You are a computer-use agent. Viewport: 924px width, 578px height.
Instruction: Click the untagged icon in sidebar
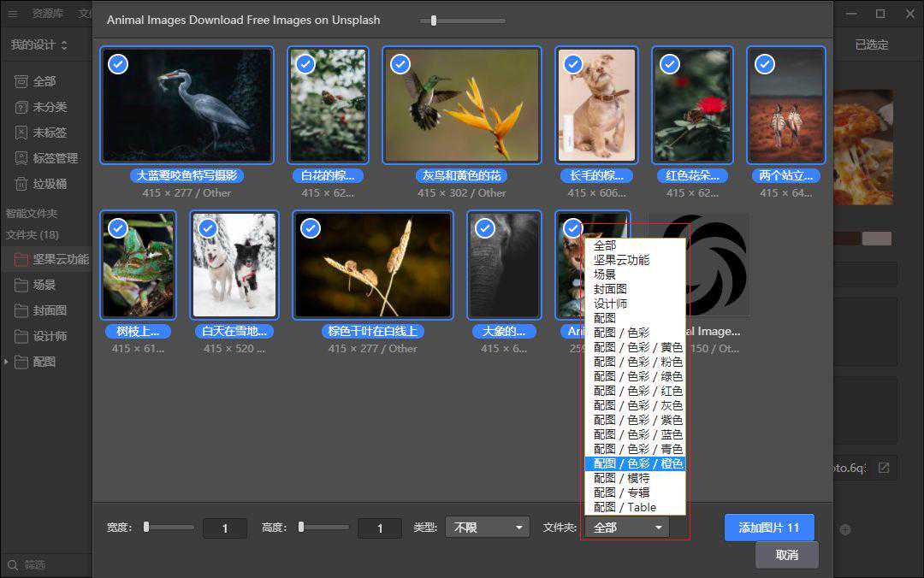click(x=21, y=133)
